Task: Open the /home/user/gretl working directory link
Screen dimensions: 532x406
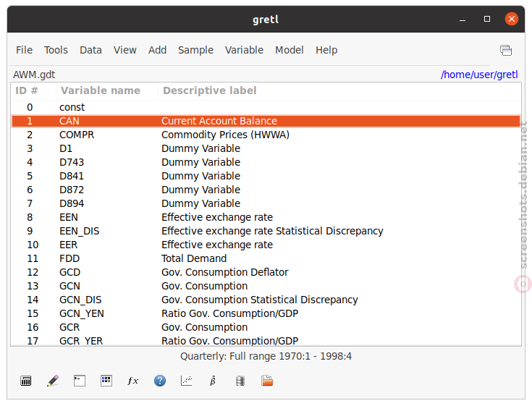Action: (479, 75)
